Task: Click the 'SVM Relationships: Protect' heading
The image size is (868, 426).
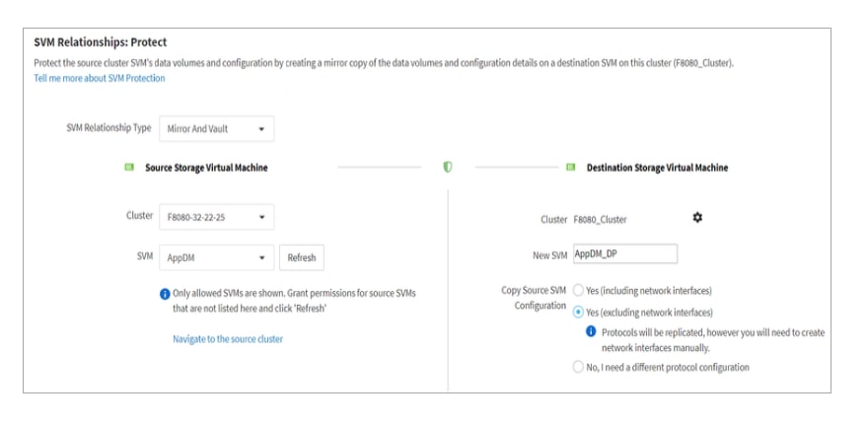Action: pos(101,42)
